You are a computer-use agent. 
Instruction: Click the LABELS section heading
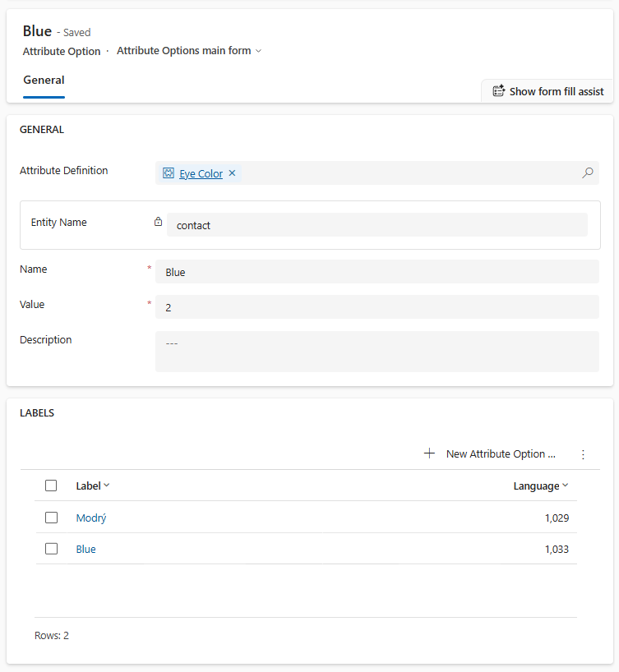(x=37, y=412)
